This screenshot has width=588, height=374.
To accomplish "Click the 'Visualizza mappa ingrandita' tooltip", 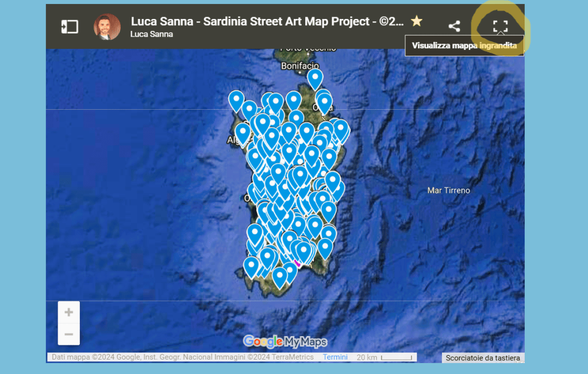I will (x=464, y=45).
